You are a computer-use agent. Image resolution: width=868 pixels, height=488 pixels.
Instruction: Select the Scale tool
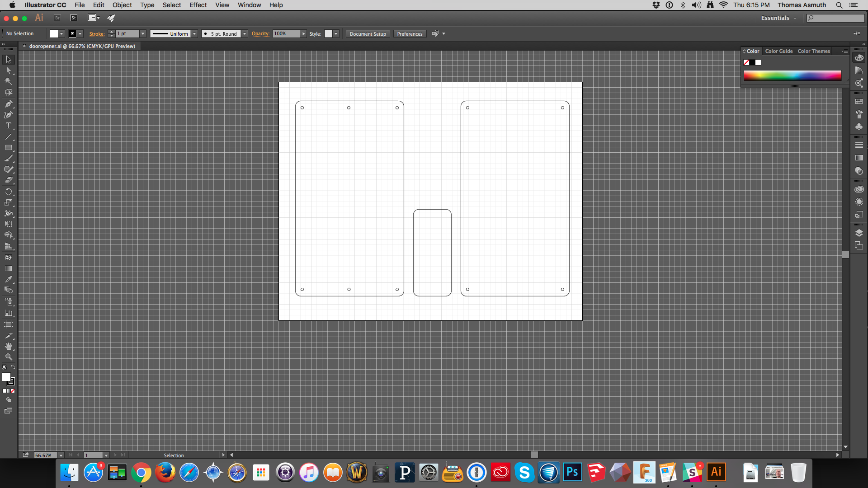[x=9, y=202]
